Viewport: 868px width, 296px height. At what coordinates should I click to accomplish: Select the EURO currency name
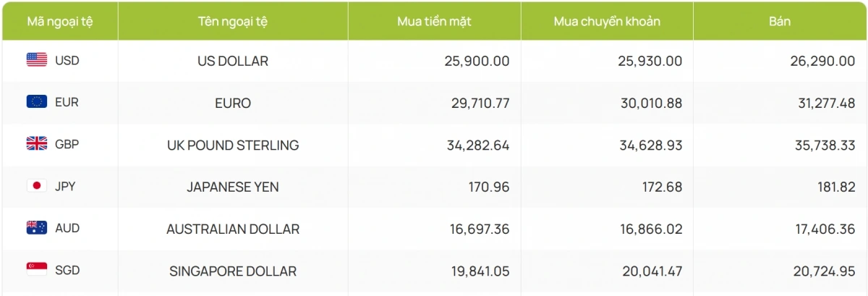pos(233,103)
